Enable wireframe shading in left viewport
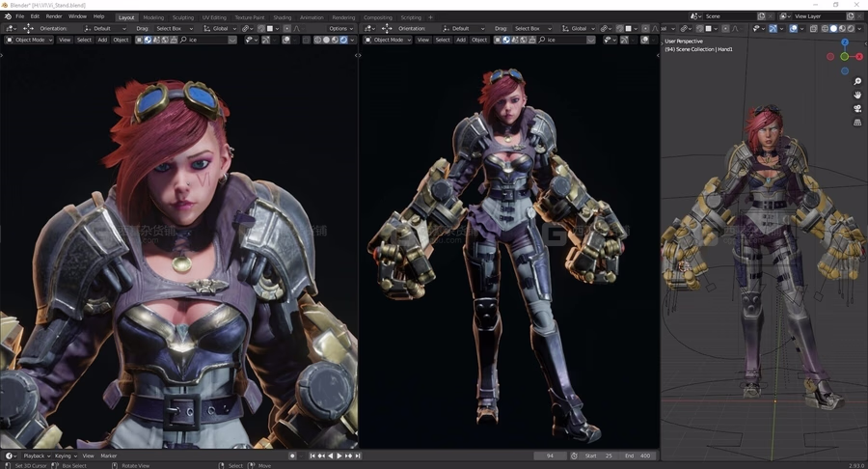868x469 pixels. pos(317,40)
